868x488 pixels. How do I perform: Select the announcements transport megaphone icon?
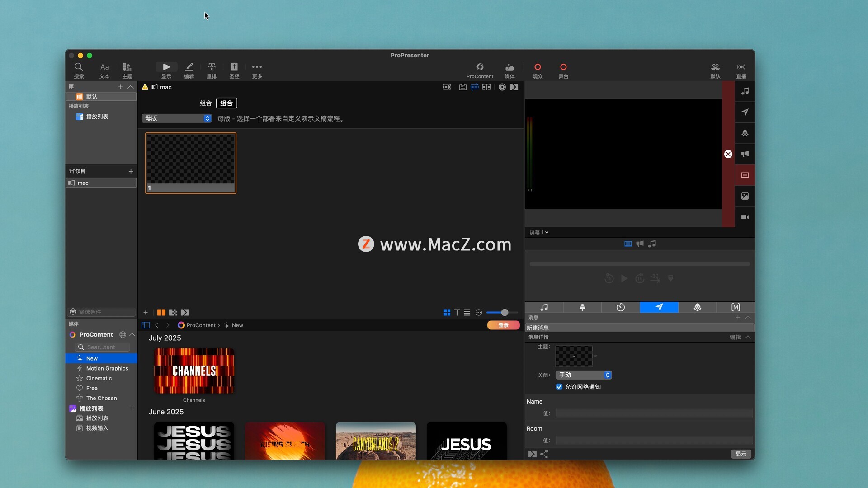(x=640, y=244)
